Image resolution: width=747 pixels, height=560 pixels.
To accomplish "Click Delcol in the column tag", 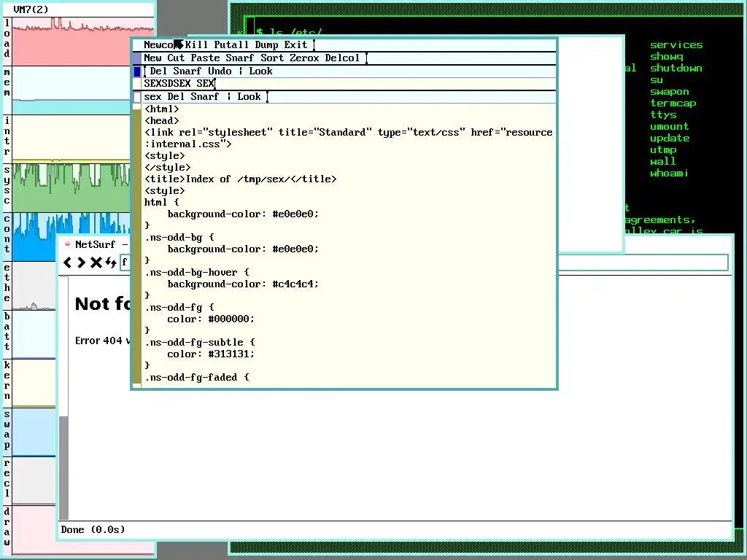I will point(342,58).
